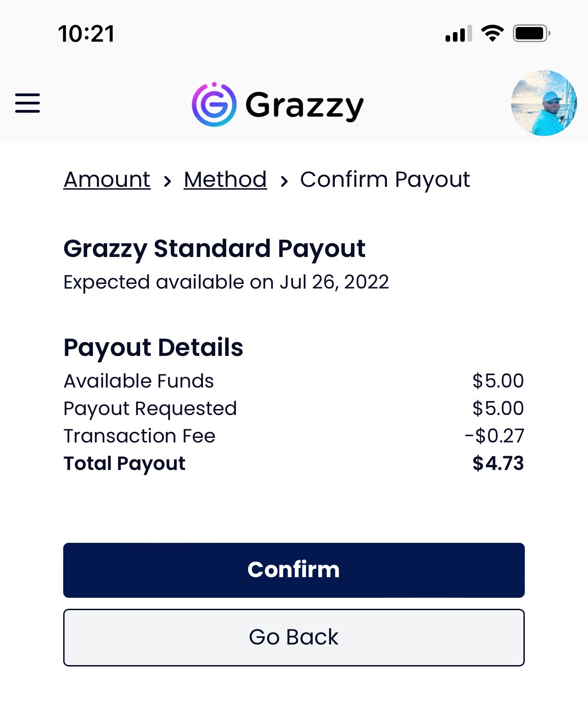Screen dimensions: 588x721
Task: Open the hamburger menu
Action: 27,103
